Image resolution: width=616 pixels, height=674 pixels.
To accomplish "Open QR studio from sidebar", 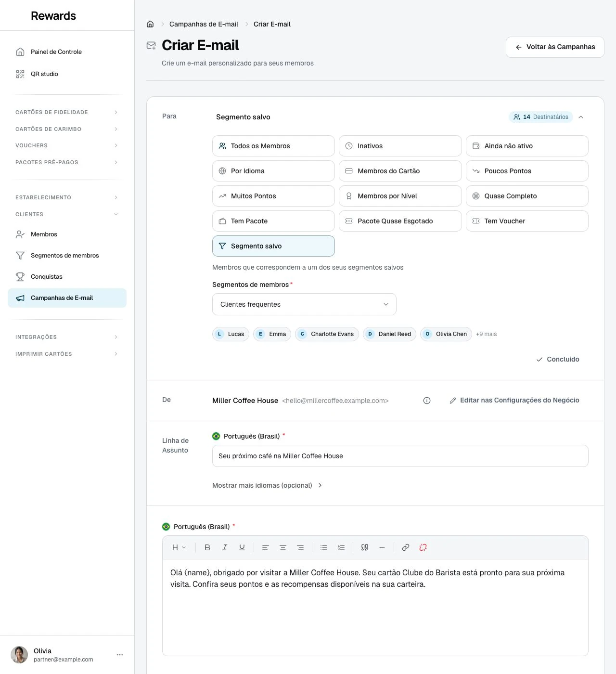I will click(x=67, y=74).
